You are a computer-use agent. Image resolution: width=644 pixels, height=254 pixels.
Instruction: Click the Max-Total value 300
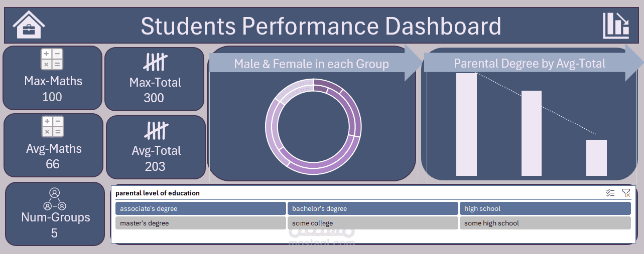[x=154, y=98]
